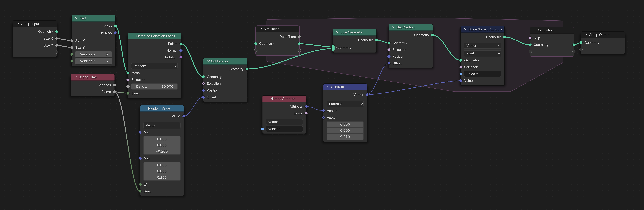The height and width of the screenshot is (210, 644).
Task: Open the Vector data type dropdown in Random Value
Action: tap(162, 125)
